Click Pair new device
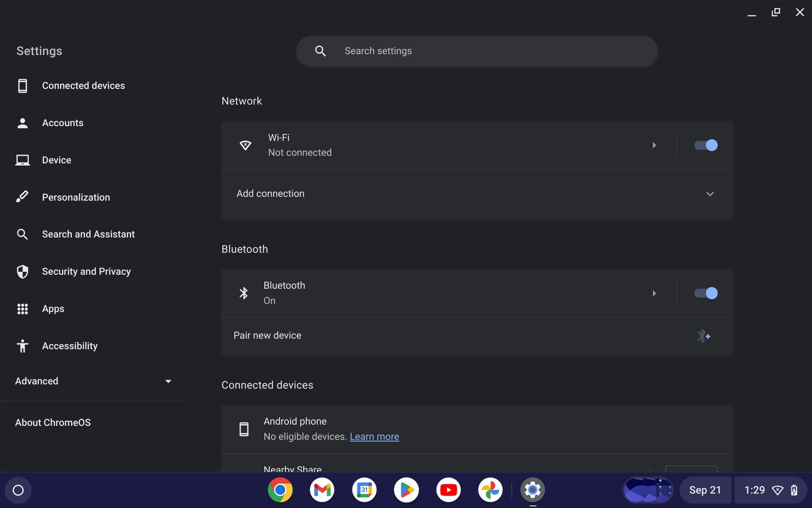Viewport: 812px width, 508px height. 267,335
